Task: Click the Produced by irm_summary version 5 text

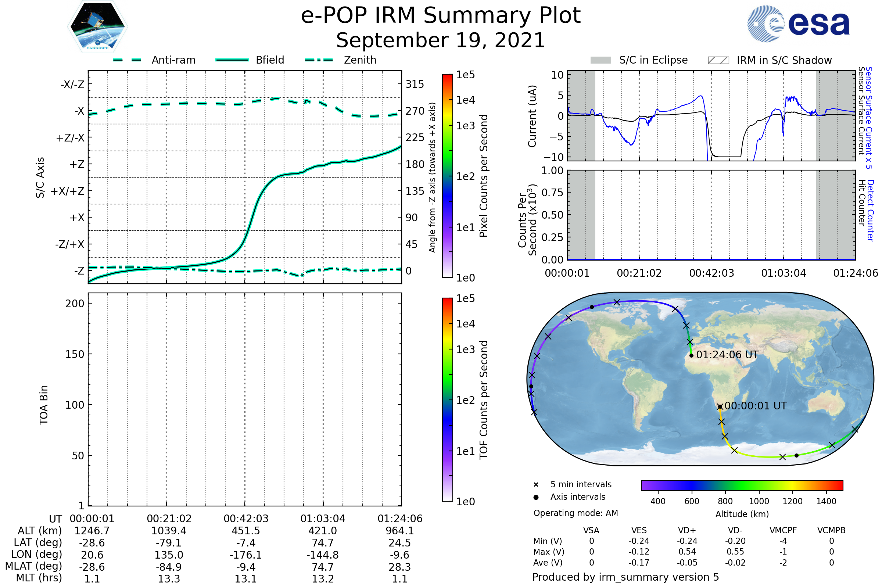Action: coord(625,577)
